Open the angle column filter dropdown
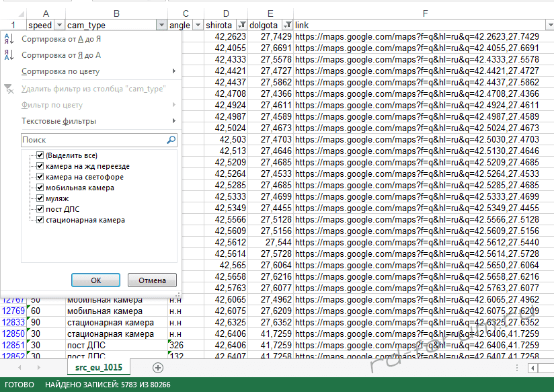Screen dimensions: 554x392 pos(198,25)
